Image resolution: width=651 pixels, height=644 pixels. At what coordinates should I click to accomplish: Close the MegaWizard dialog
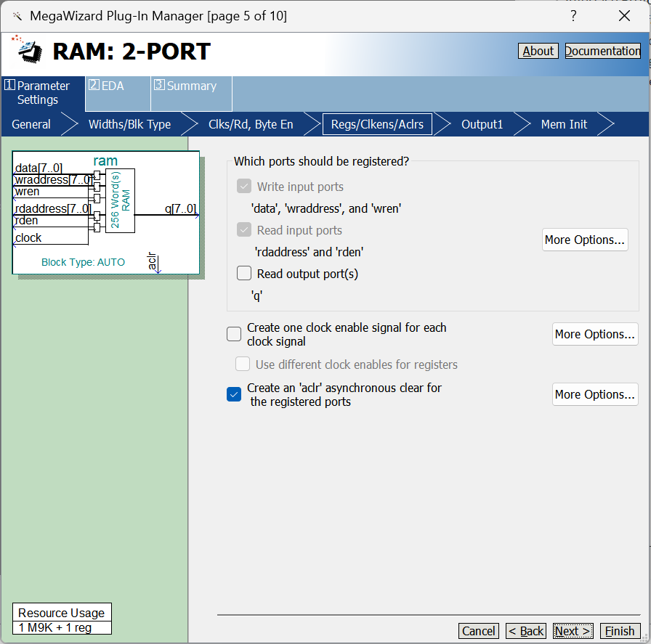coord(624,16)
